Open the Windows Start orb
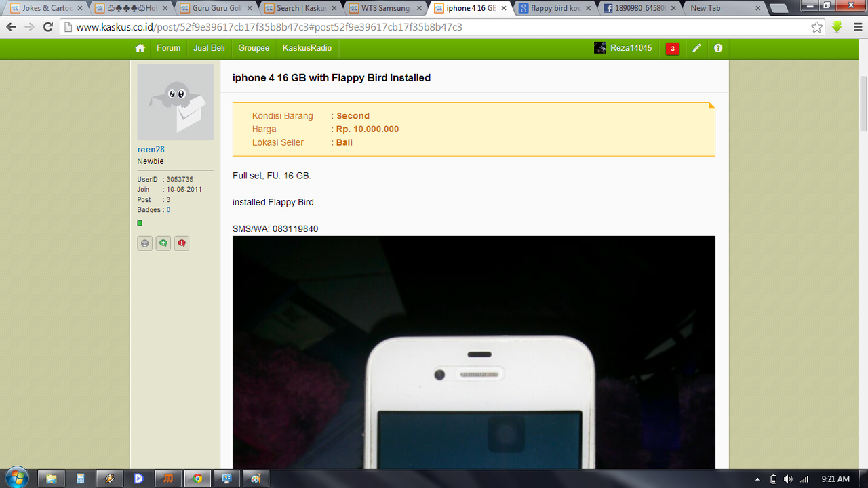The image size is (868, 488). click(x=16, y=477)
